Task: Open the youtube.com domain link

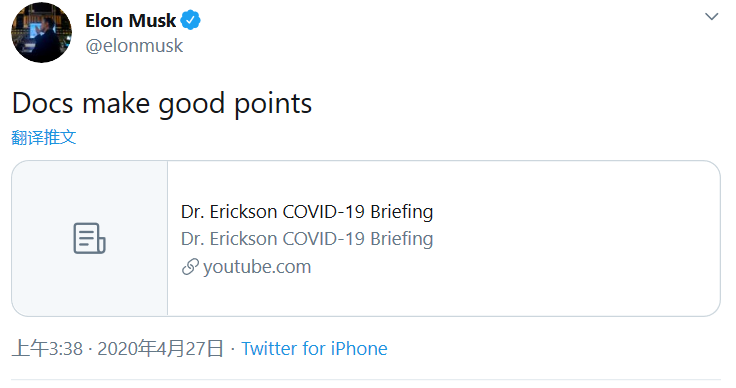Action: (x=257, y=267)
